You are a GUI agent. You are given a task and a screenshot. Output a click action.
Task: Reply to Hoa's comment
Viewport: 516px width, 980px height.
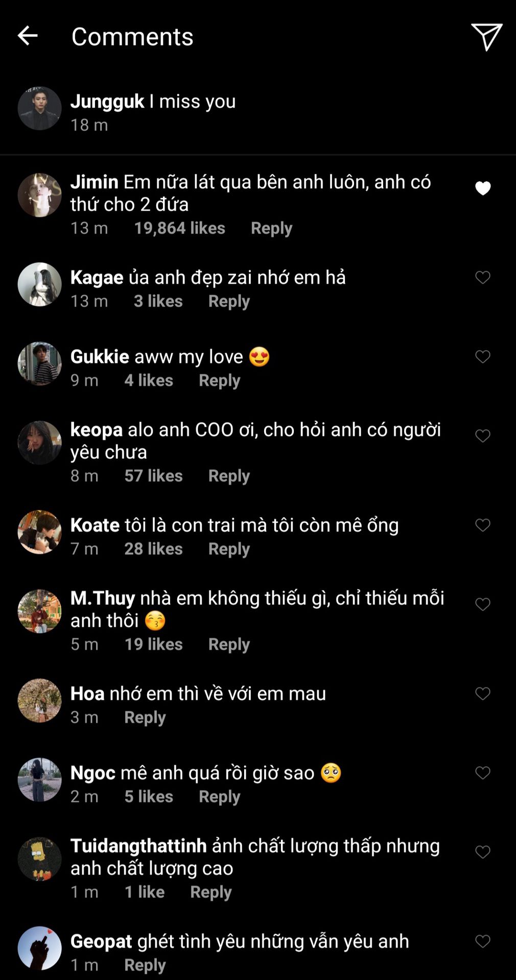coord(145,717)
